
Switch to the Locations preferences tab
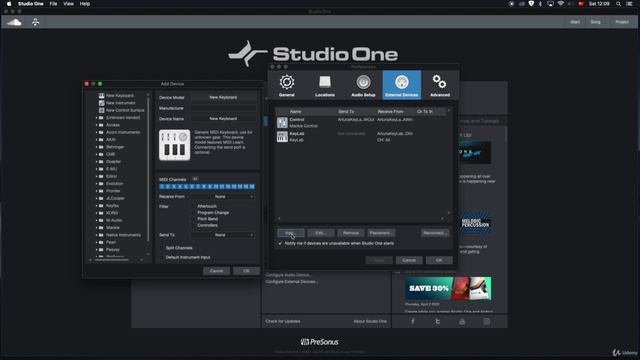coord(325,85)
